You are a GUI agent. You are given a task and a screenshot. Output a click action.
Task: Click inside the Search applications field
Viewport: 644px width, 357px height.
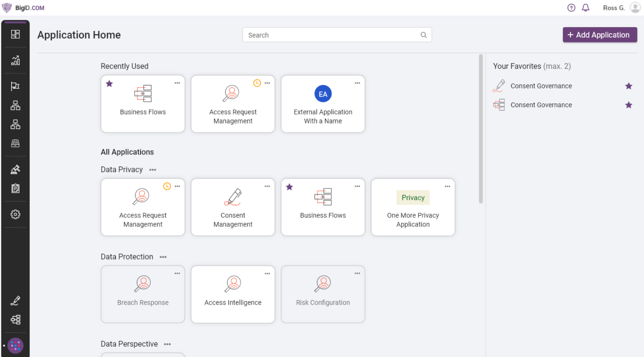click(x=337, y=35)
